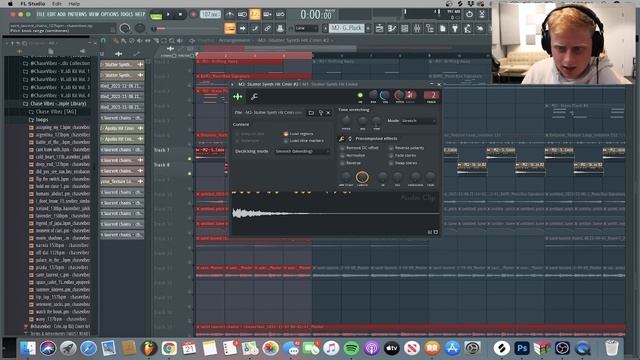Image resolution: width=640 pixels, height=360 pixels.
Task: Click the channel PAN knob
Action: (x=373, y=95)
